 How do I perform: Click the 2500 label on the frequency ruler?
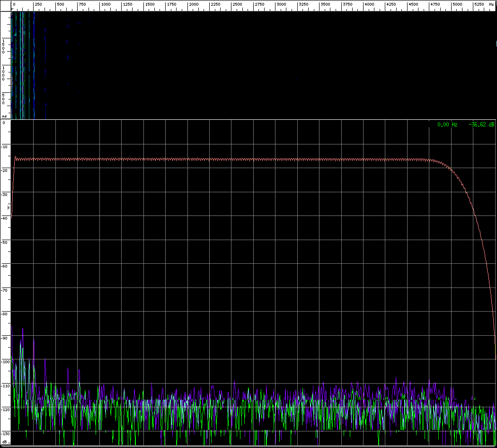coord(237,4)
